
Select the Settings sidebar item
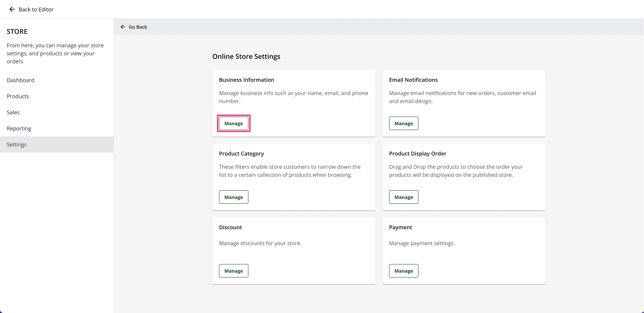coord(17,144)
